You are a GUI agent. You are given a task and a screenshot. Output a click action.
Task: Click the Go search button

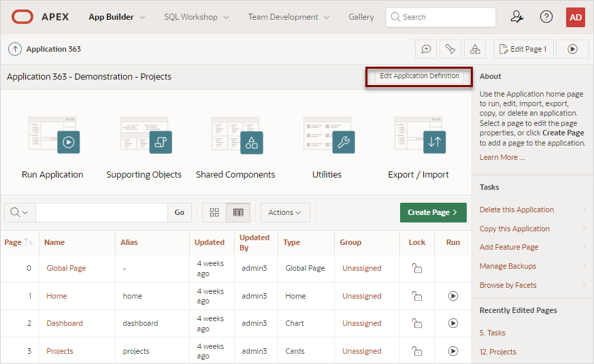[180, 212]
